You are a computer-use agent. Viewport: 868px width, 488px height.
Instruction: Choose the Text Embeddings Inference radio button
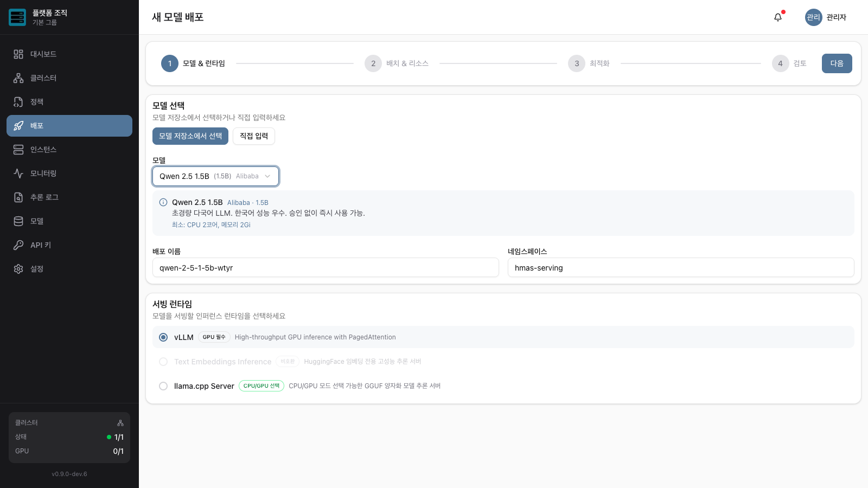pyautogui.click(x=163, y=362)
